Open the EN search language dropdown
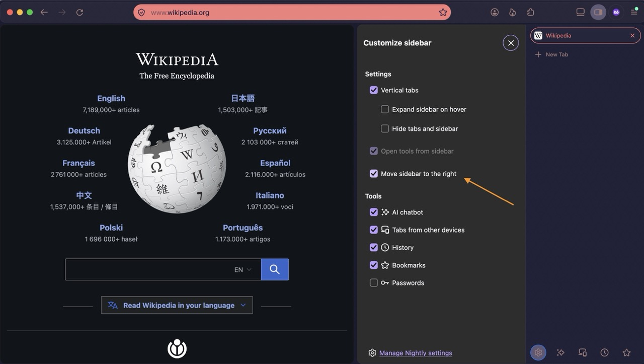Screen dimensions: 644x364 [x=243, y=270]
